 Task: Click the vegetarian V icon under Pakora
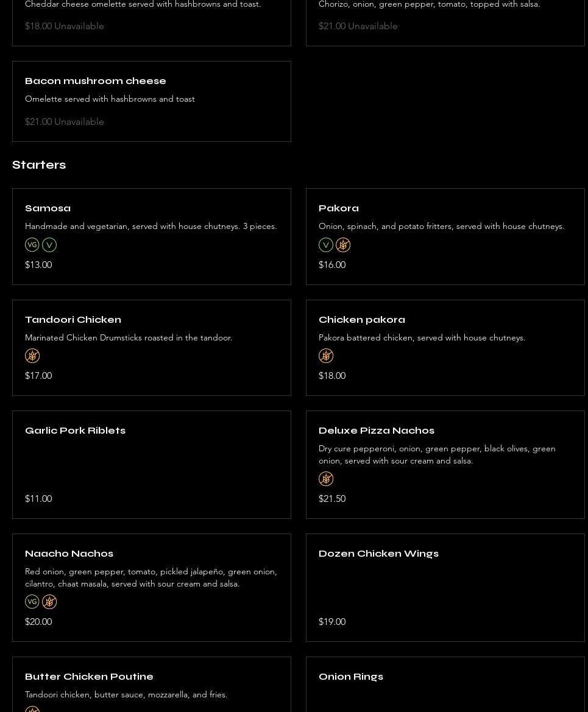coord(326,245)
